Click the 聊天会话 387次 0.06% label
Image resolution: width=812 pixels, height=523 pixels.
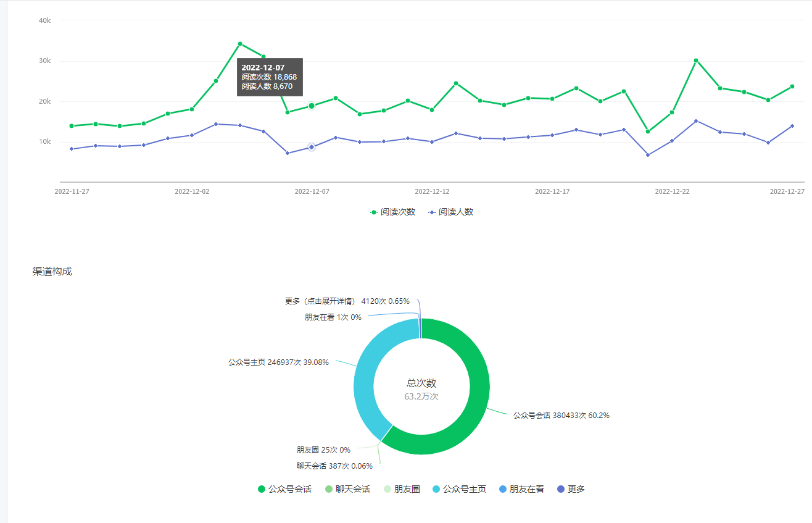click(334, 466)
